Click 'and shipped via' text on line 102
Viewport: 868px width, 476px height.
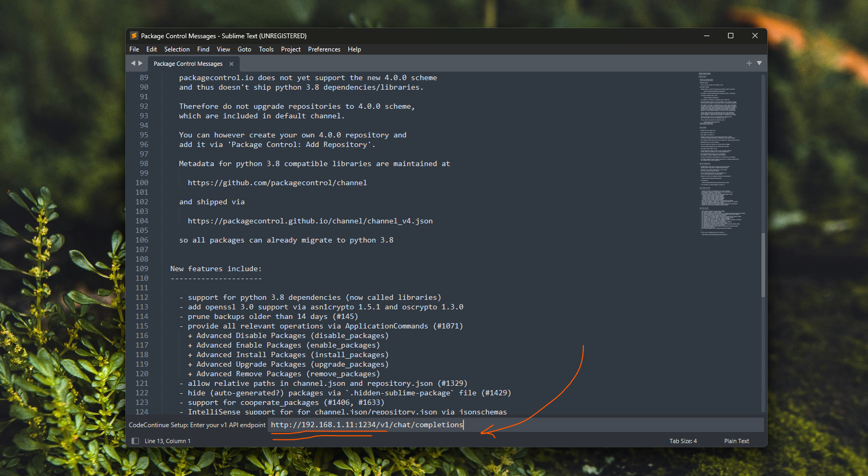[x=212, y=202]
